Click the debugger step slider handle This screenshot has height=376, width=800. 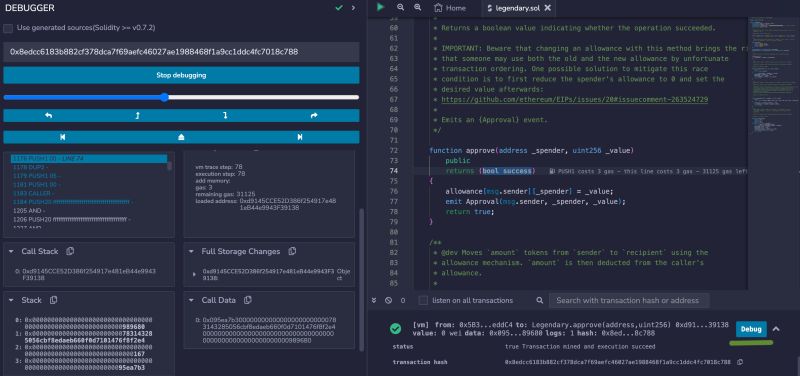[164, 97]
